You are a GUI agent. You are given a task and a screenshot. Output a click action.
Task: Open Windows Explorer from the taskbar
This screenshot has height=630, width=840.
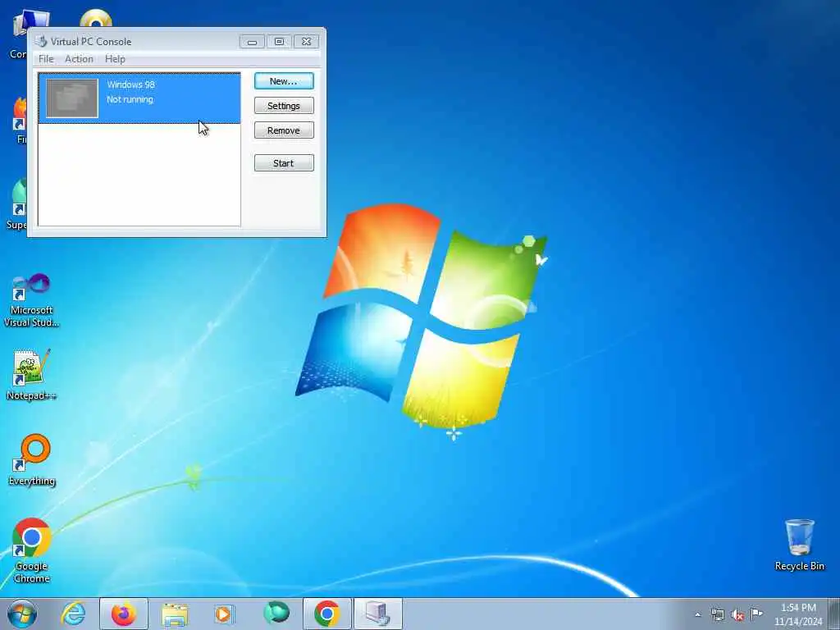pos(175,614)
